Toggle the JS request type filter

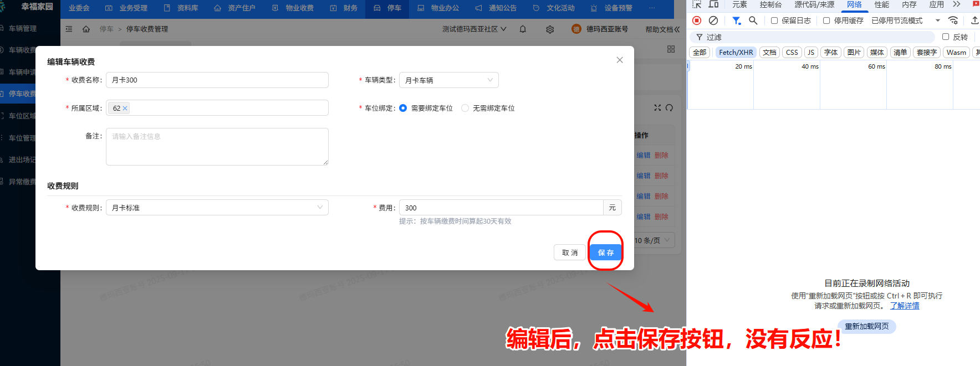811,53
